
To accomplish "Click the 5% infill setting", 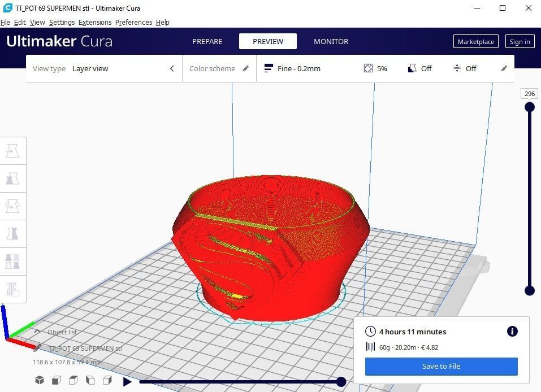I will coord(375,68).
